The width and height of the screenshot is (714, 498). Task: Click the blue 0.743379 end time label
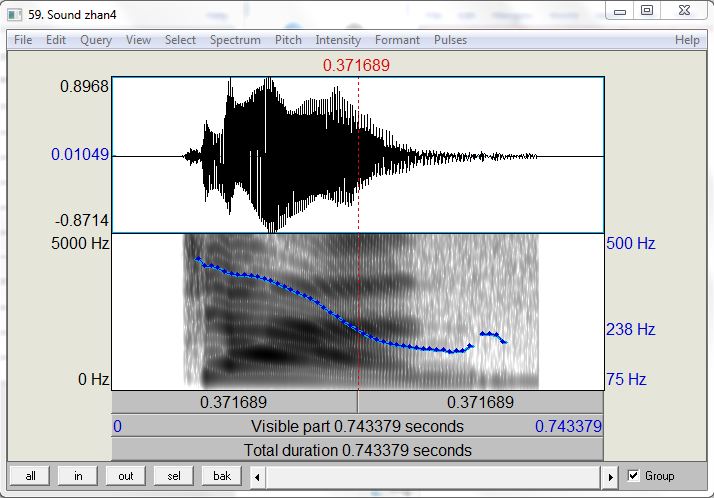[568, 426]
